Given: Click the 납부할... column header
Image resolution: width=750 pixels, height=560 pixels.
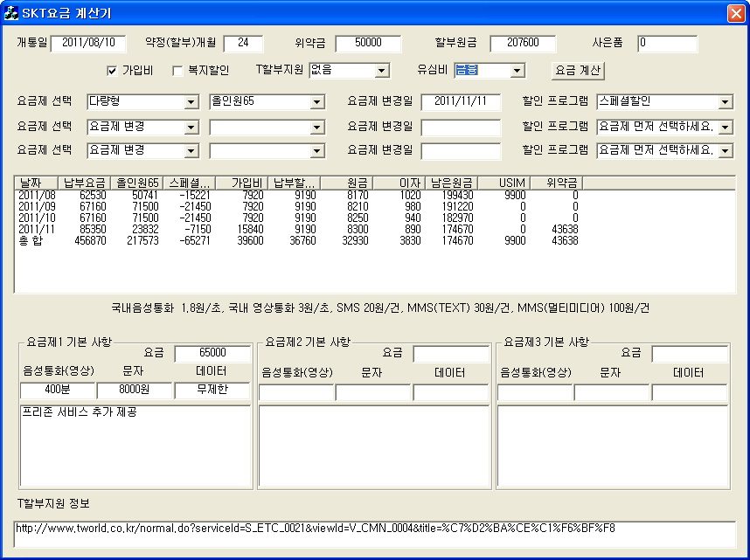Looking at the screenshot, I should [295, 183].
